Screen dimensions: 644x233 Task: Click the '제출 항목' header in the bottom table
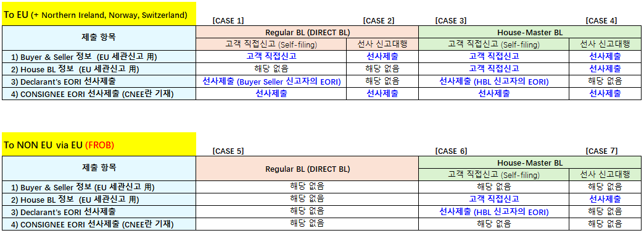(x=99, y=168)
